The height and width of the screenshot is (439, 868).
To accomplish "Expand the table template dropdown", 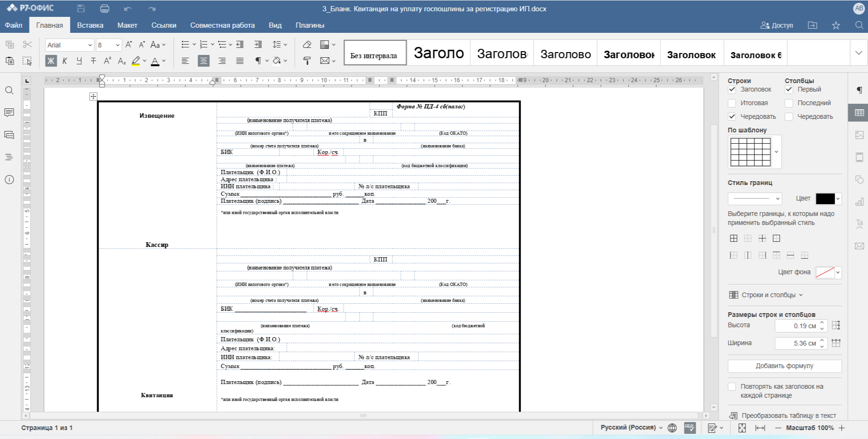I will [x=776, y=152].
